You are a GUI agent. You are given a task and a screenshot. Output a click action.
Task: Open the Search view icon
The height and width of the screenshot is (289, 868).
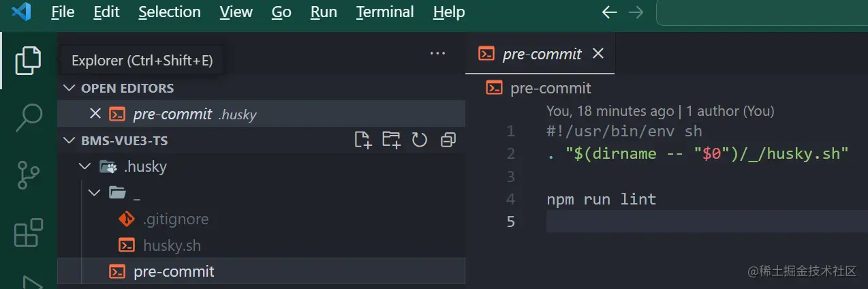coord(28,117)
